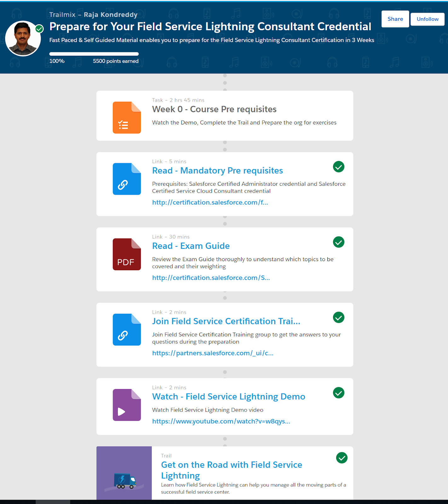Click Raja Kondreddy's profile photo

coord(23,38)
